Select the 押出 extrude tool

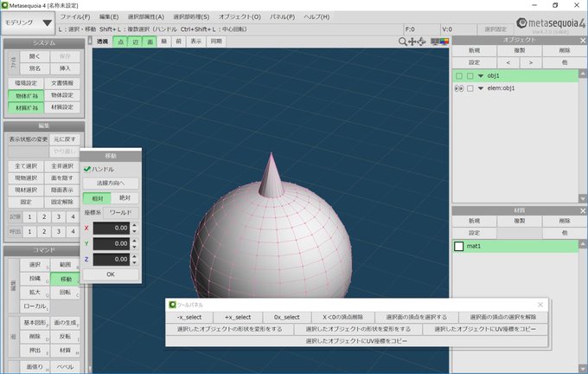35,351
